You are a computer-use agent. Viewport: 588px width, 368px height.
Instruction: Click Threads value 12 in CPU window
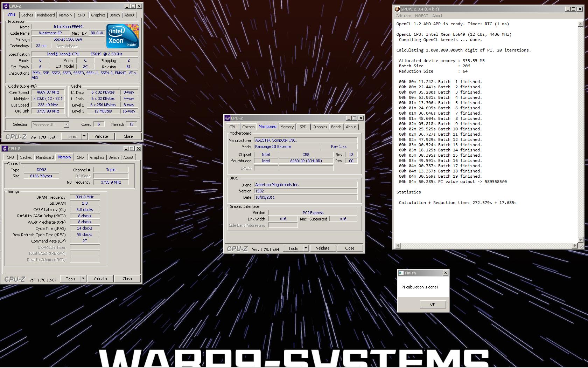(131, 124)
